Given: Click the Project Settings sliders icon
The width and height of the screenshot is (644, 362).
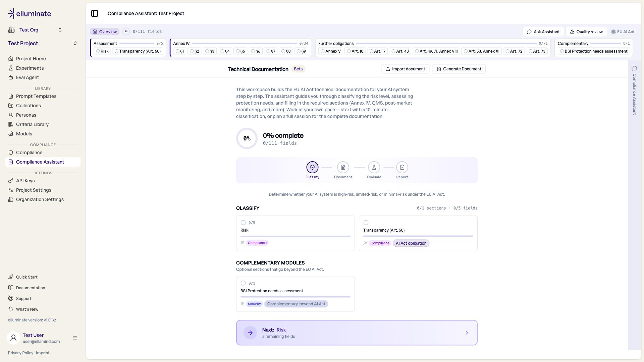Looking at the screenshot, I should point(11,190).
